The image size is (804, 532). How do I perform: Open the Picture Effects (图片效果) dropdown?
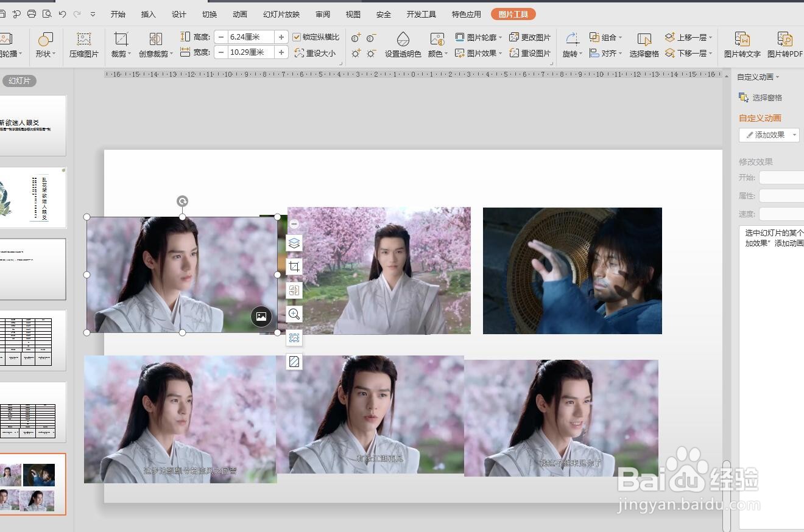pos(479,53)
